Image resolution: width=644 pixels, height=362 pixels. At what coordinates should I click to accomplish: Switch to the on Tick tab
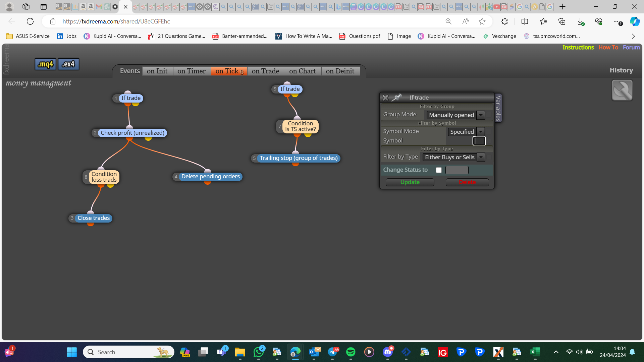tap(229, 71)
